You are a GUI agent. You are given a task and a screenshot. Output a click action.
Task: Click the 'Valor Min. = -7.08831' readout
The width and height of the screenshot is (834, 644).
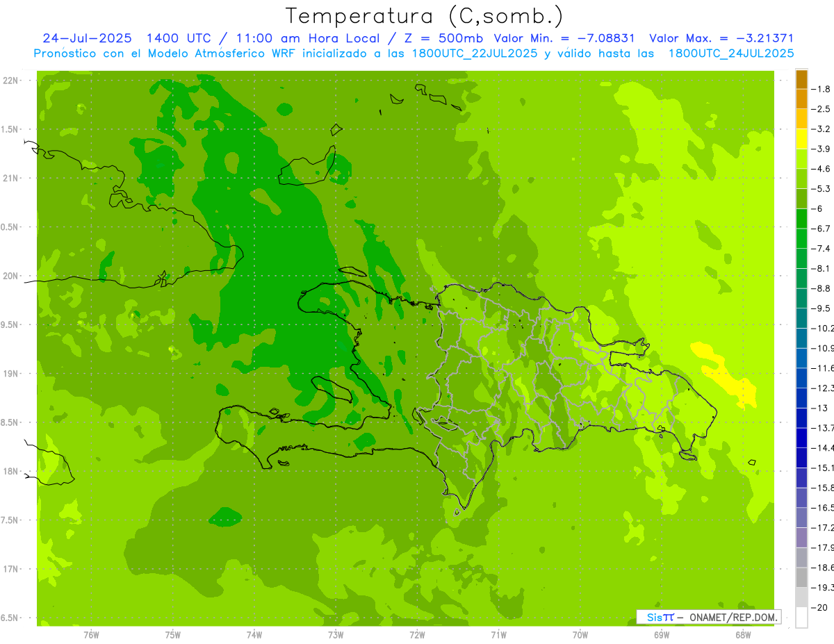(565, 38)
